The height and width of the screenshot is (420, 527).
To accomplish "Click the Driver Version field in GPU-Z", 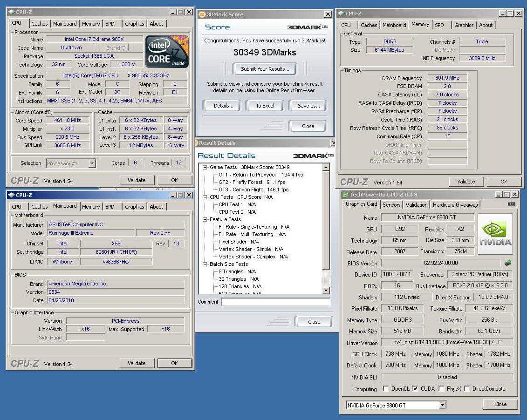I will [x=447, y=342].
